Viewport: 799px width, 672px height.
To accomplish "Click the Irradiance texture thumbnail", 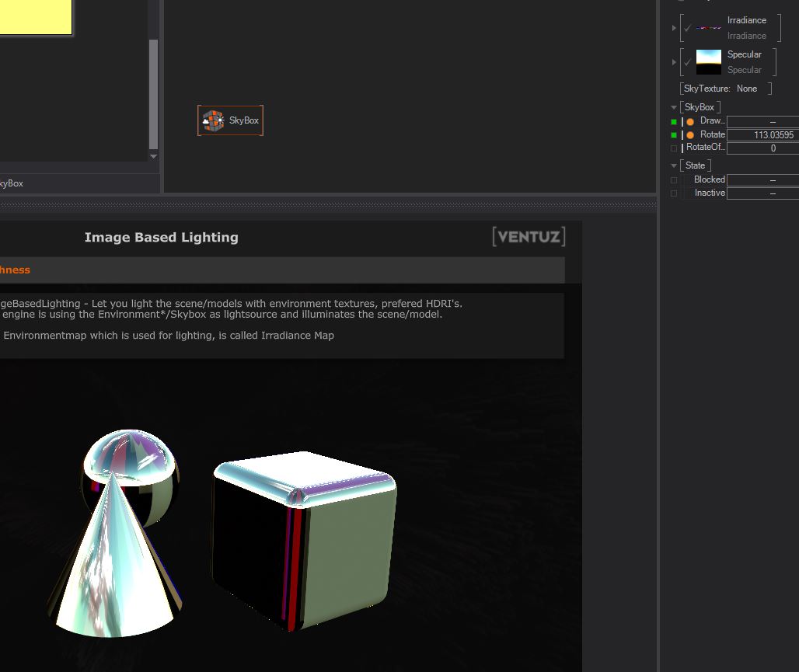I will 708,28.
